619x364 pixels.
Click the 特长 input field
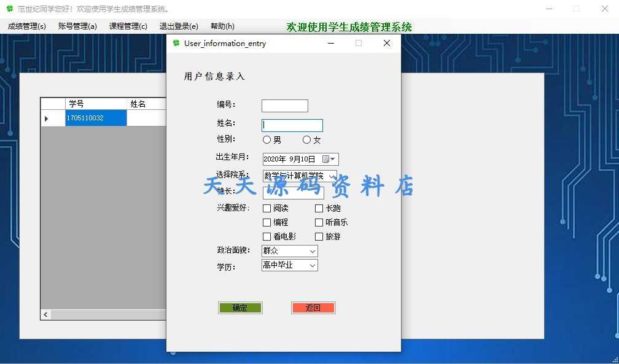click(293, 193)
